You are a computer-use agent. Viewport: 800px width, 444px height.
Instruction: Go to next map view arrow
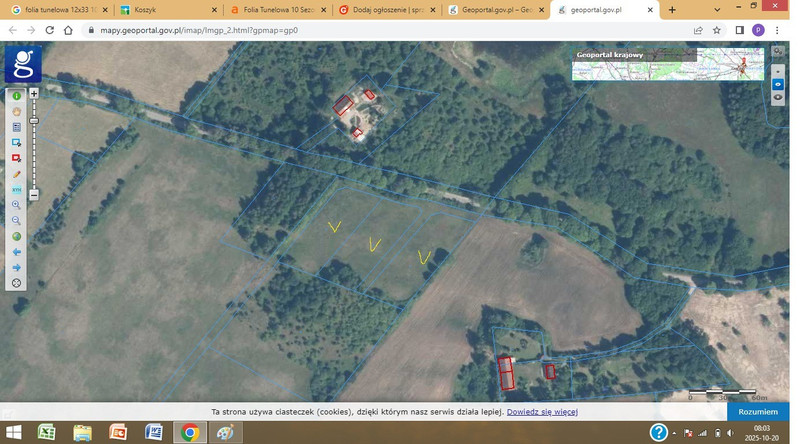coord(16,268)
